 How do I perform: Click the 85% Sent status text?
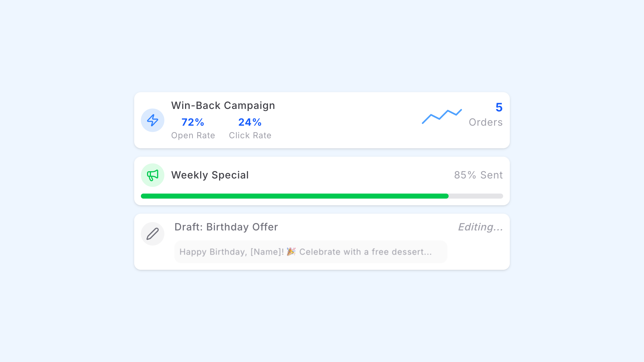pyautogui.click(x=479, y=175)
